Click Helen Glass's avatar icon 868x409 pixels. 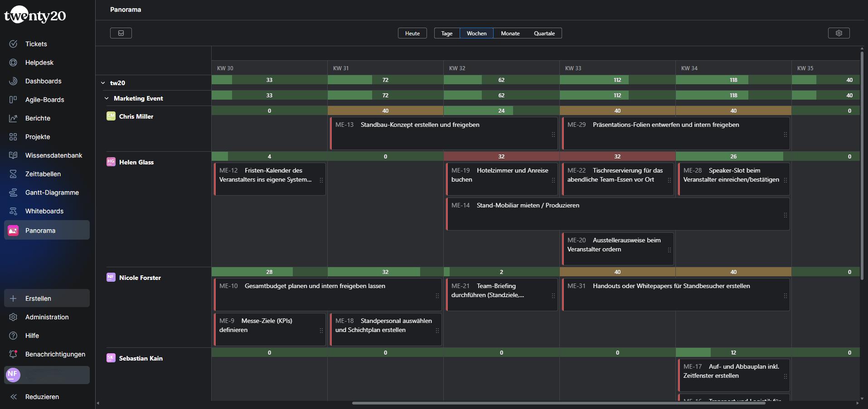pyautogui.click(x=111, y=162)
